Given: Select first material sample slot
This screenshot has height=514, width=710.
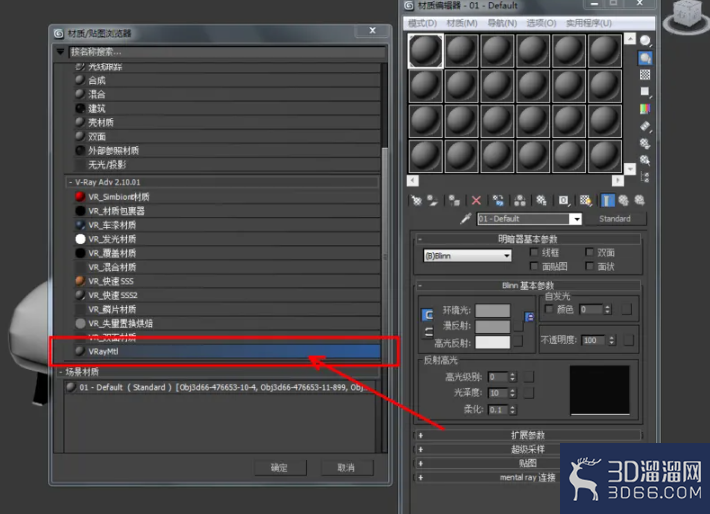Looking at the screenshot, I should point(426,51).
